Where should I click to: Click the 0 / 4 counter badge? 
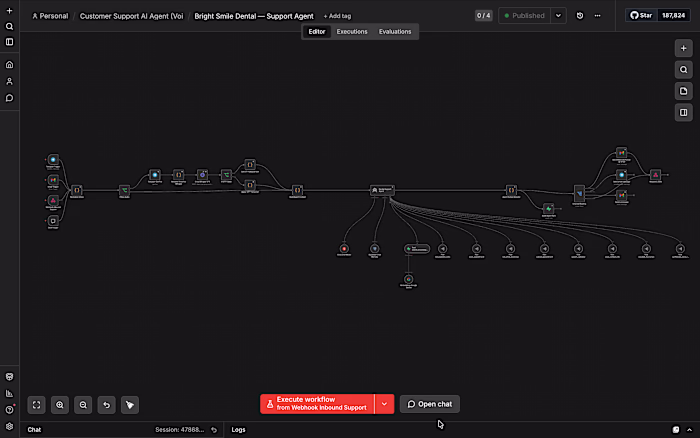pyautogui.click(x=483, y=16)
